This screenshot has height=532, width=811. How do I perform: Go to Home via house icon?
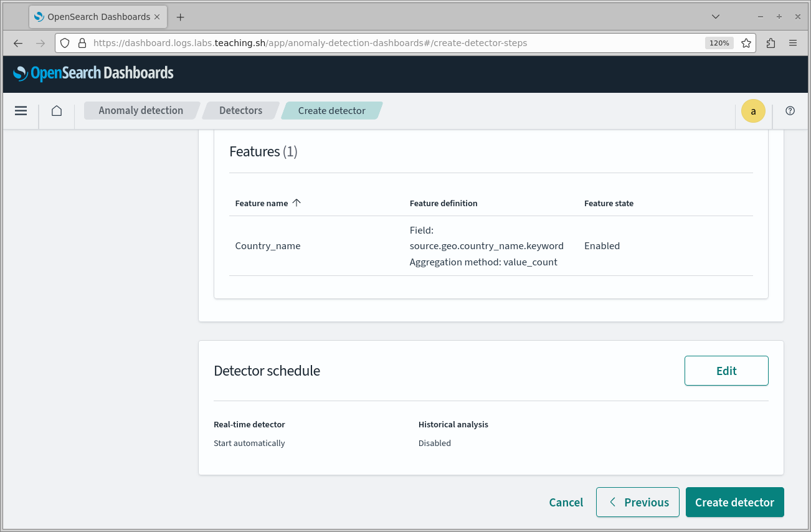tap(57, 111)
